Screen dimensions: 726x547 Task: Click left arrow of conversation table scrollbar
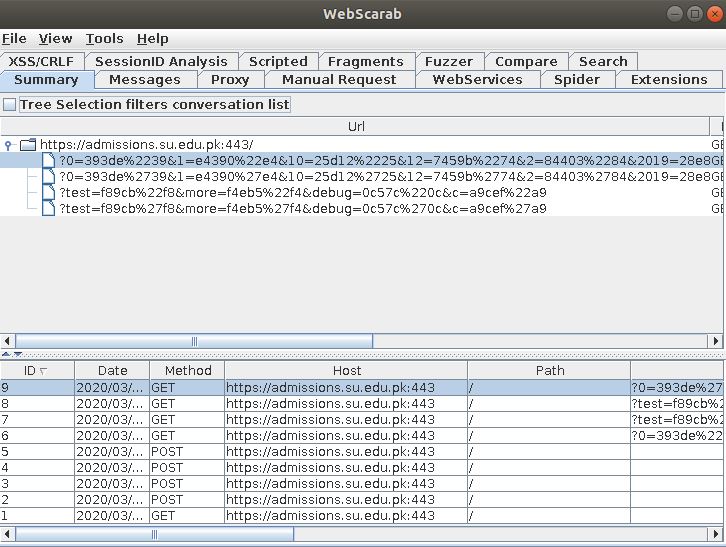pos(7,534)
